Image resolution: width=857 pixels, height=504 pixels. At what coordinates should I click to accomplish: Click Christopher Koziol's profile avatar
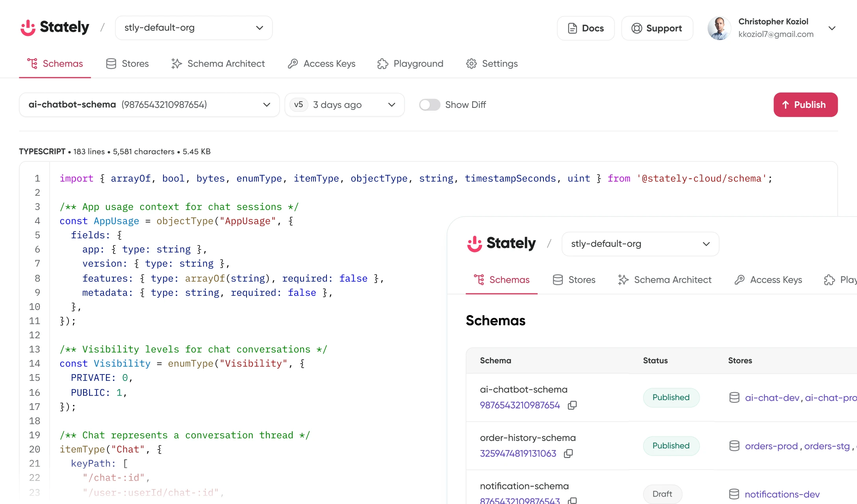click(x=719, y=28)
